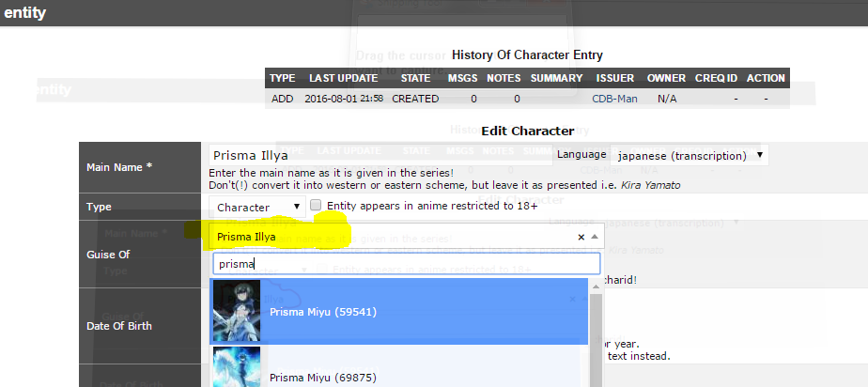Open the Language dropdown
This screenshot has height=387, width=868.
point(690,155)
